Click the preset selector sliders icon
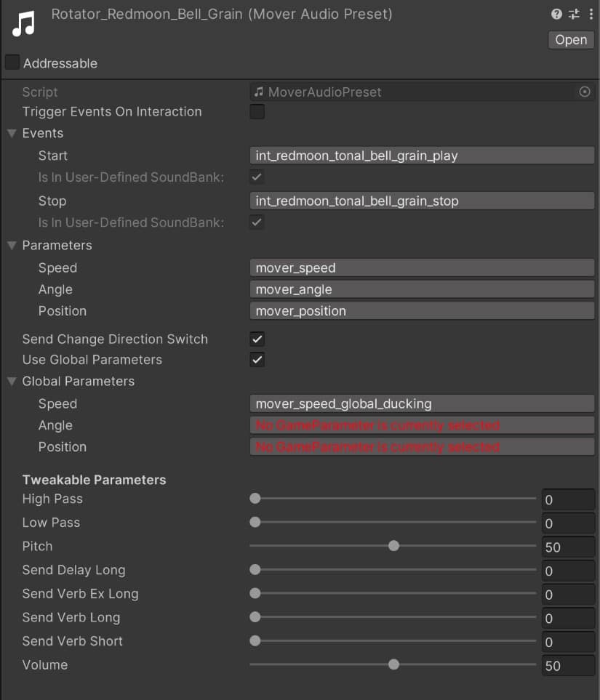The width and height of the screenshot is (600, 700). point(574,14)
